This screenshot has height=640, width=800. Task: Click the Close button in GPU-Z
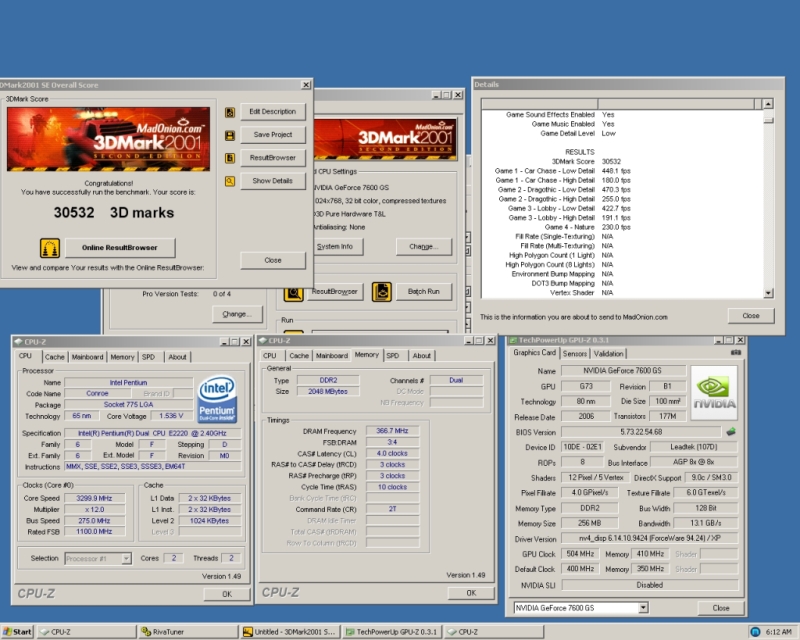[x=720, y=608]
